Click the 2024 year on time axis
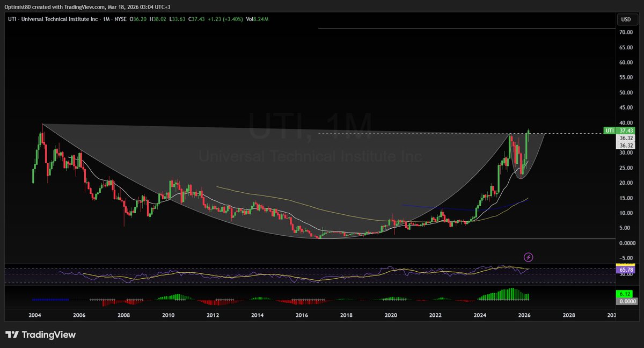 pyautogui.click(x=481, y=316)
